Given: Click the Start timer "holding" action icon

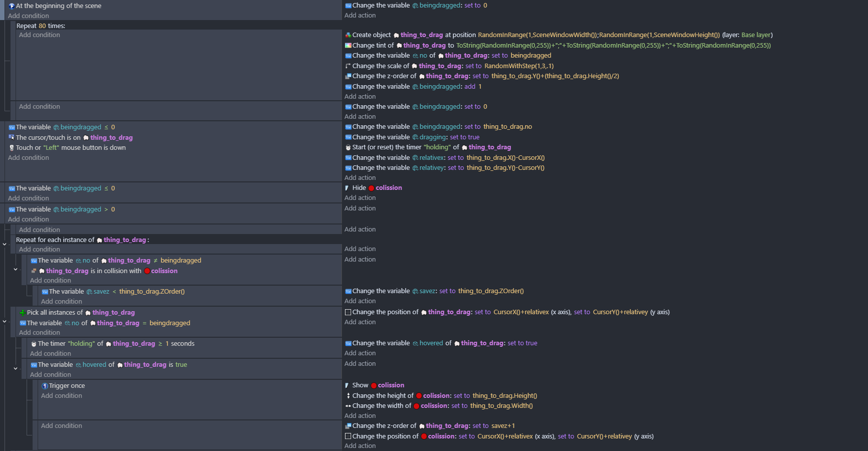Looking at the screenshot, I should tap(348, 147).
